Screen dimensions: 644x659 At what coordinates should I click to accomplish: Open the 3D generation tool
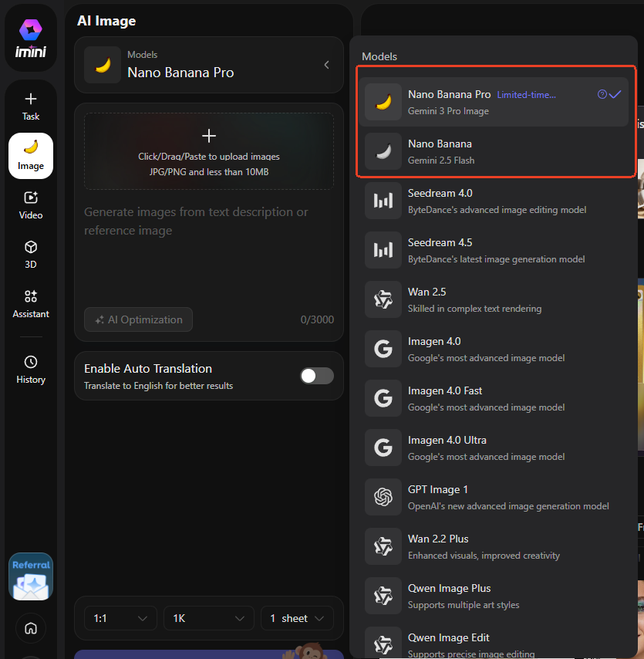tap(31, 255)
